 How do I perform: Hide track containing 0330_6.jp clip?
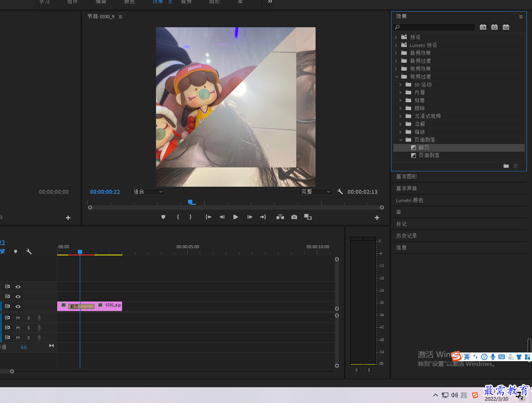tap(18, 306)
